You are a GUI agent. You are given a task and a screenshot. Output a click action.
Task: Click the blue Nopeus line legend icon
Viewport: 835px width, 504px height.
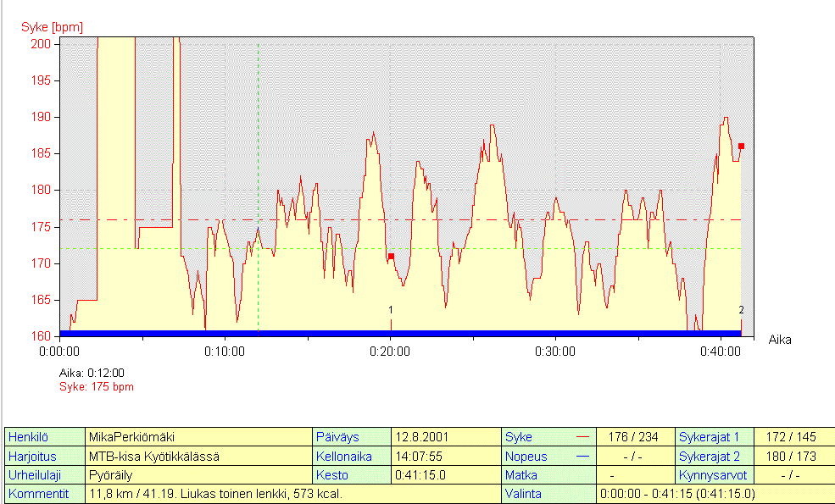point(582,457)
